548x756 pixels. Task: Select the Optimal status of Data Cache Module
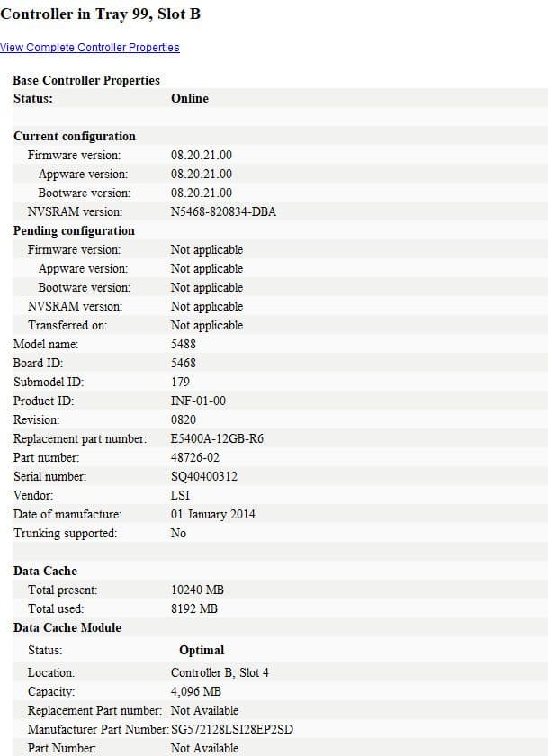pos(202,651)
